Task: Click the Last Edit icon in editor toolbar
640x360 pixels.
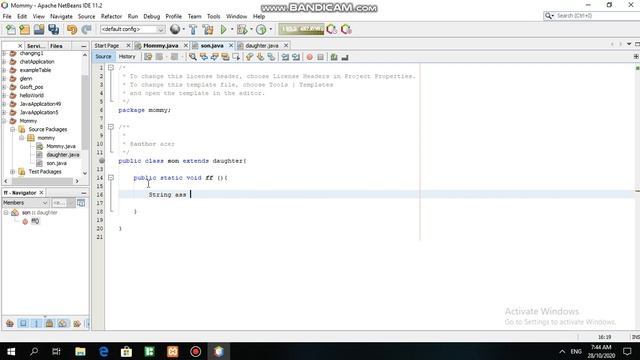Action: [x=148, y=57]
